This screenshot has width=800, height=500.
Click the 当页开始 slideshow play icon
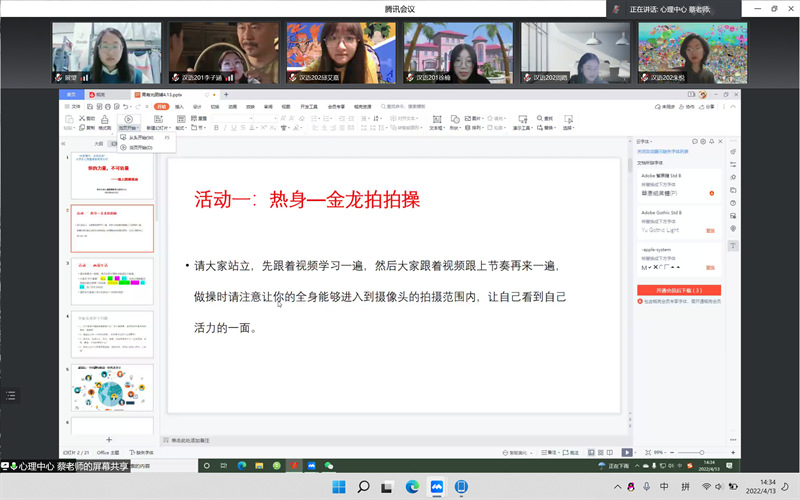coord(127,119)
